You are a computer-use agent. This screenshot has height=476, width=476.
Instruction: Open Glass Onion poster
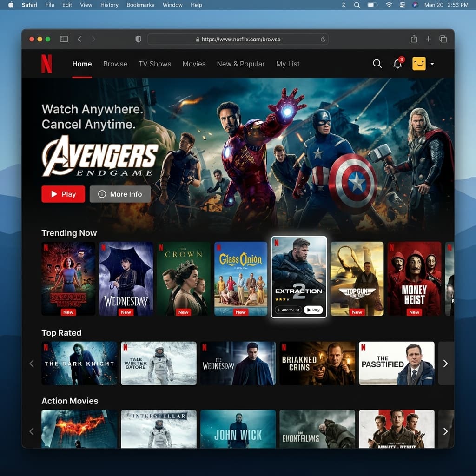click(241, 279)
